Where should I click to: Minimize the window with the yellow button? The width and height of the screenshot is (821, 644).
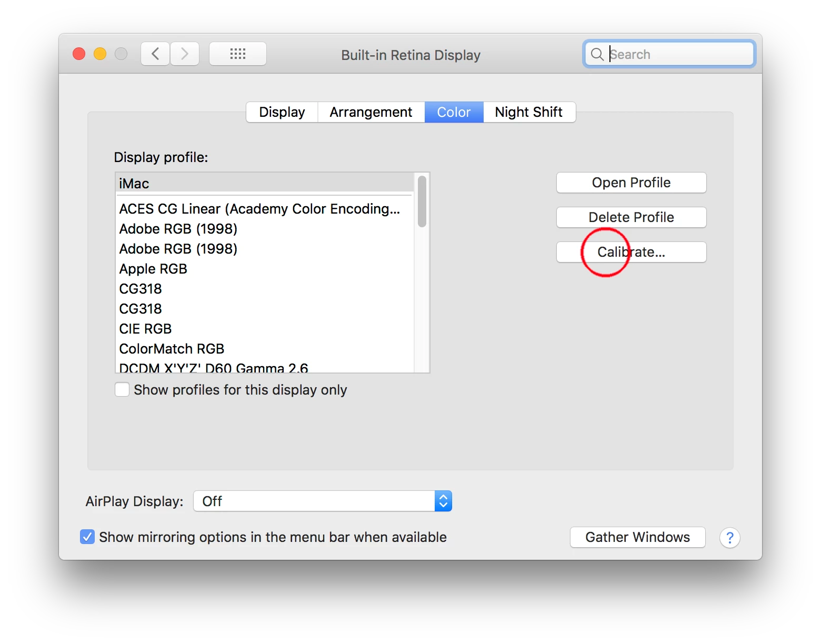[100, 54]
